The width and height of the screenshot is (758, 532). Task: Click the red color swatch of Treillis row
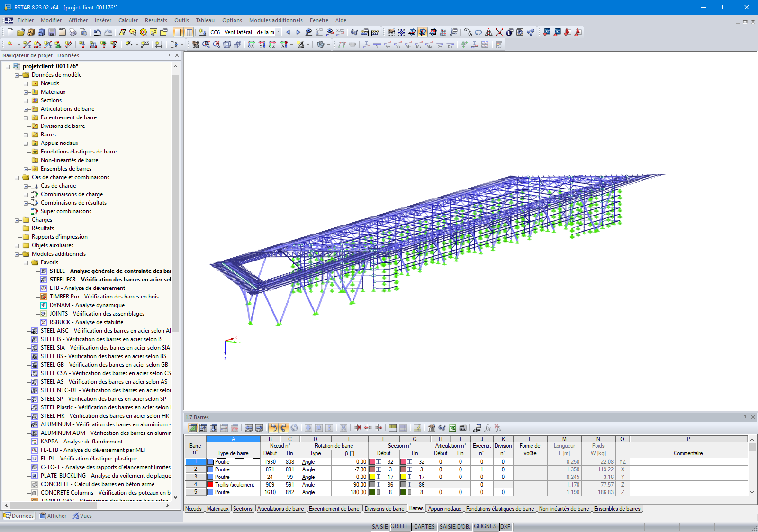pos(210,485)
